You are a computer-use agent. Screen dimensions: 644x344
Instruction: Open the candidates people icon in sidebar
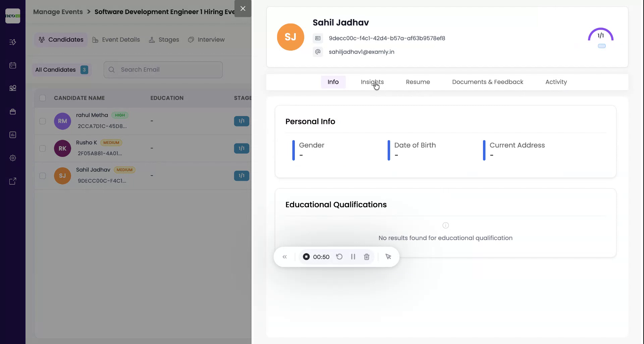pyautogui.click(x=12, y=88)
